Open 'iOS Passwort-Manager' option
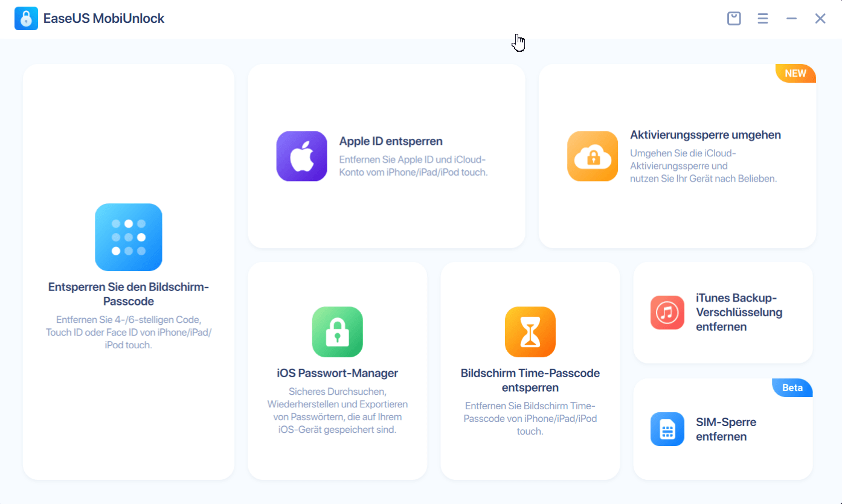The height and width of the screenshot is (504, 842). tap(338, 373)
